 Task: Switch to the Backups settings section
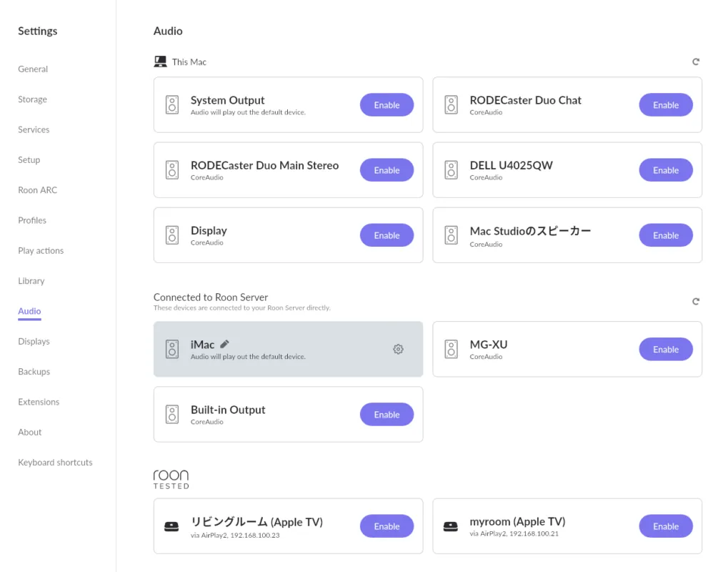pos(34,372)
